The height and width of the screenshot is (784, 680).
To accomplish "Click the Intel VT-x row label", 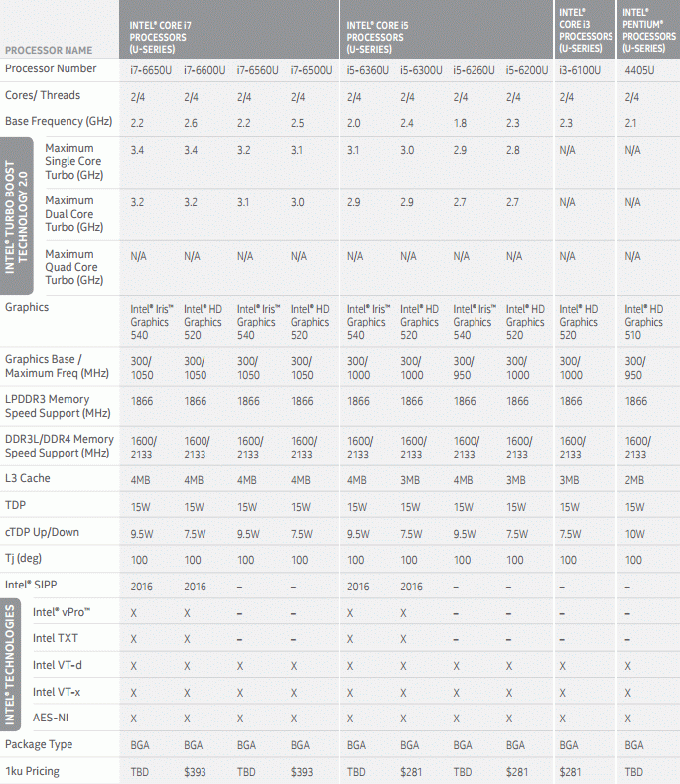I will point(57,692).
